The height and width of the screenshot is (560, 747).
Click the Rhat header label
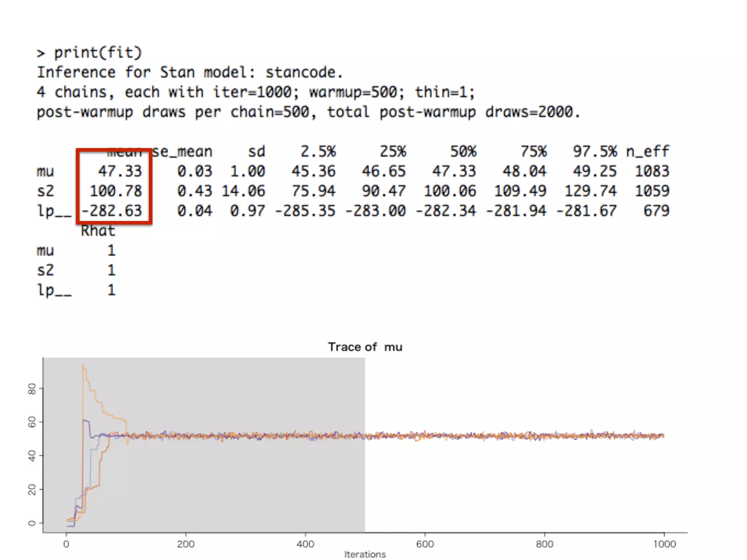98,231
